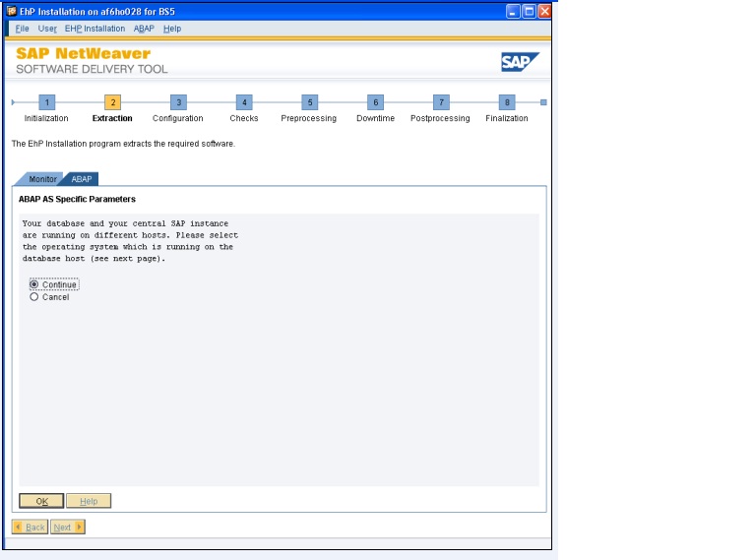The image size is (756, 560).
Task: Click step 2 Extraction marker
Action: click(x=113, y=102)
